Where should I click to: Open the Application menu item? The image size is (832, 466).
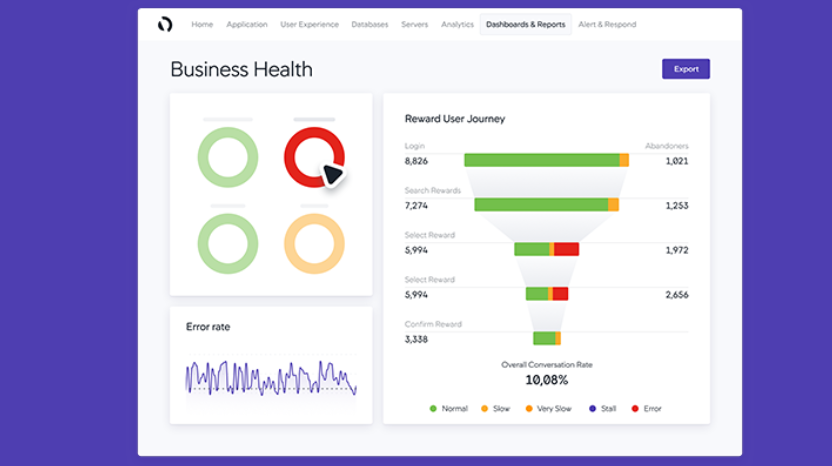(x=246, y=24)
